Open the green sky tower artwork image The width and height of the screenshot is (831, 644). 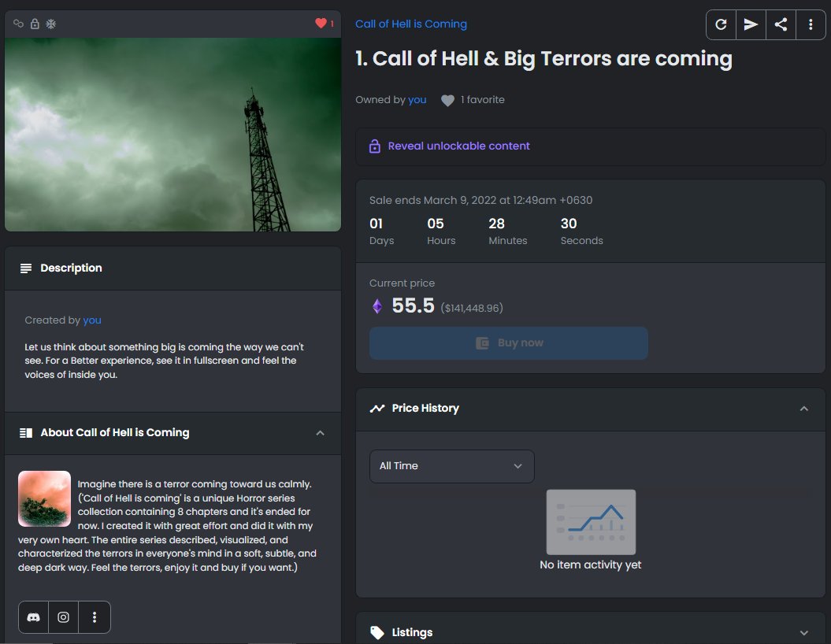pos(173,135)
